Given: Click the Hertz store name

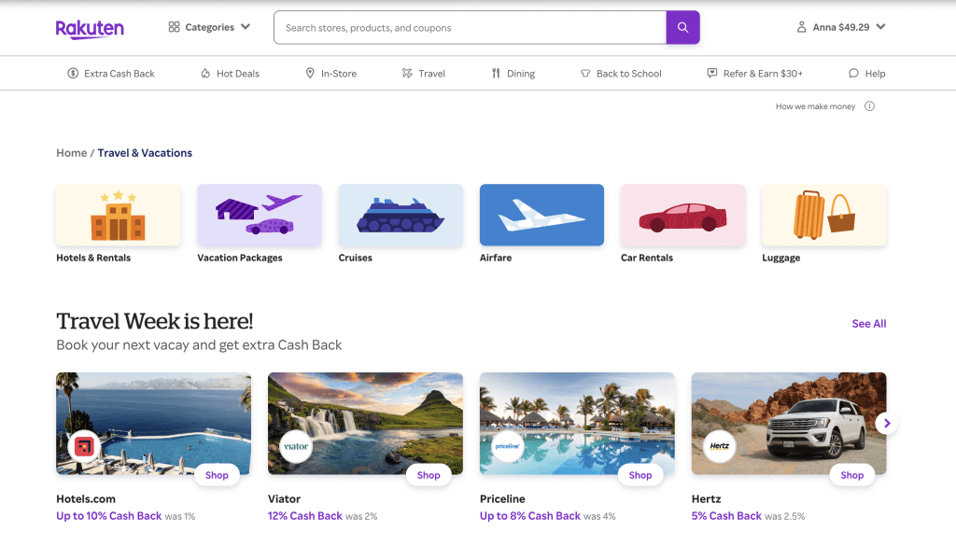Looking at the screenshot, I should pos(706,498).
